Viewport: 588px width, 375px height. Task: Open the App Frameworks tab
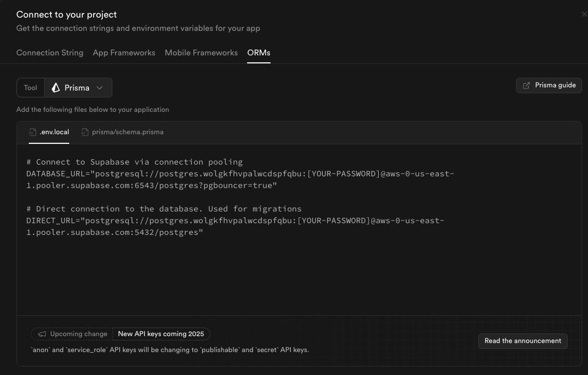124,53
